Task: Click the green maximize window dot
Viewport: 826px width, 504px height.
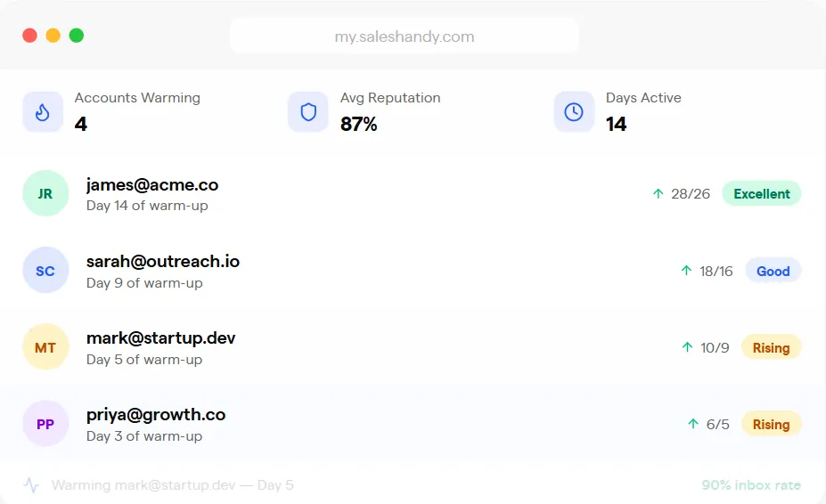Action: (77, 36)
